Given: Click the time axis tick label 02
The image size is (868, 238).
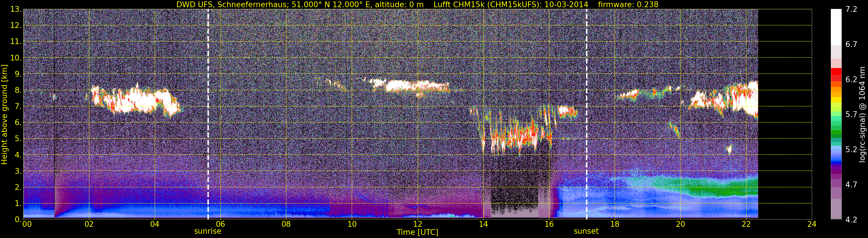Looking at the screenshot, I should [89, 224].
